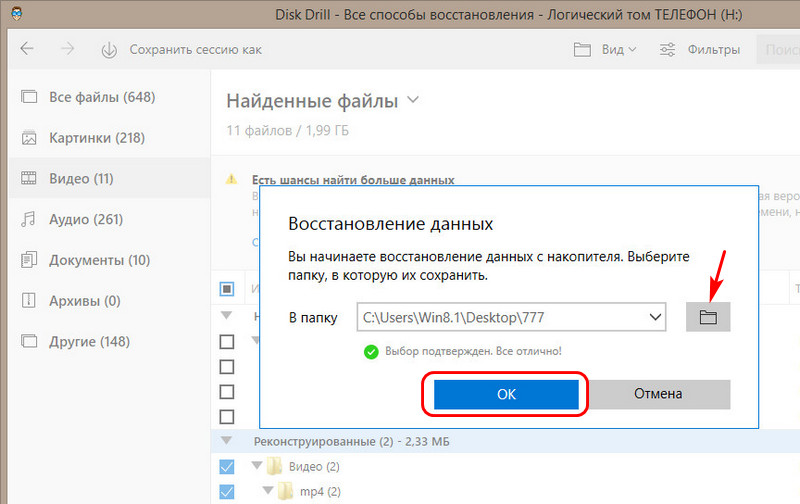Click the audio note icon in sidebar
This screenshot has height=504, width=800.
point(29,219)
